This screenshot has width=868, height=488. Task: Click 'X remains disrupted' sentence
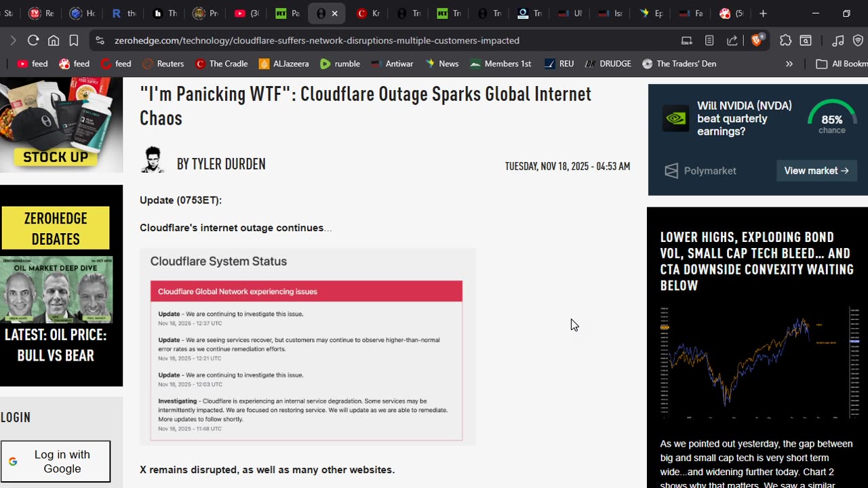pos(267,470)
